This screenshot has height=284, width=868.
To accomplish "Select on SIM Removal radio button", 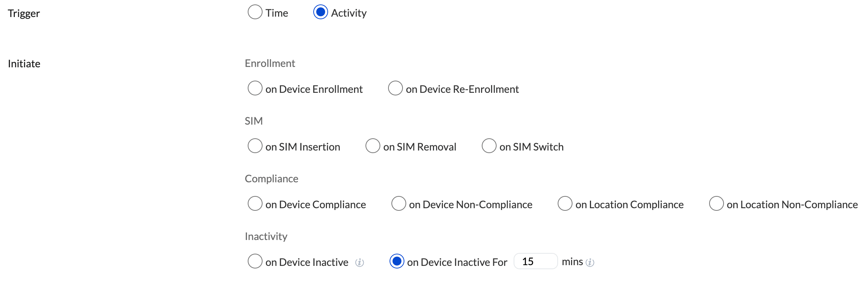I will 373,146.
